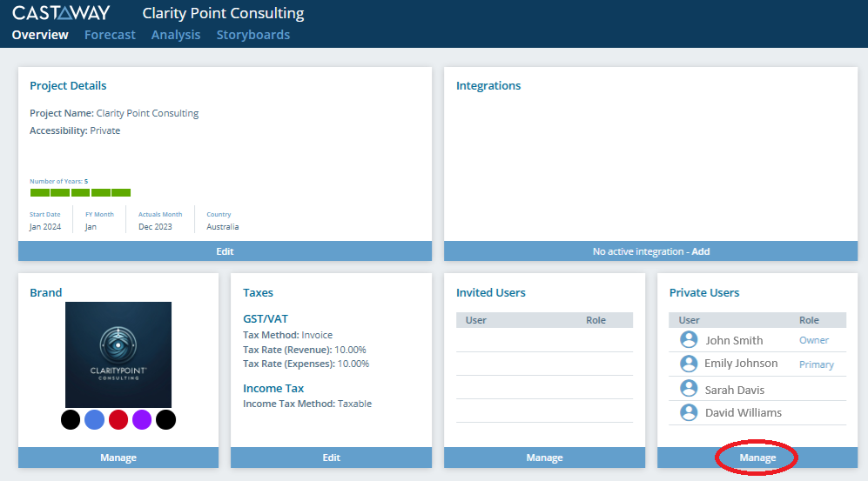Image resolution: width=868 pixels, height=481 pixels.
Task: Click the Invited Users heading
Action: coord(490,292)
